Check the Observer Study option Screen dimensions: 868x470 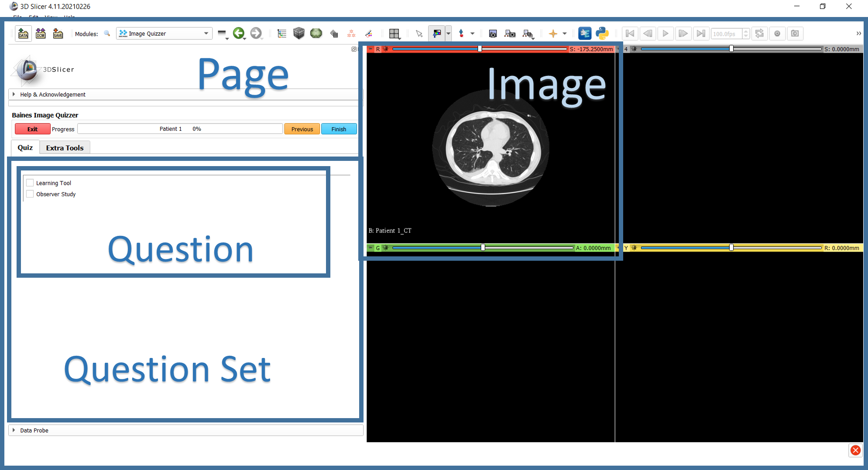coord(30,194)
